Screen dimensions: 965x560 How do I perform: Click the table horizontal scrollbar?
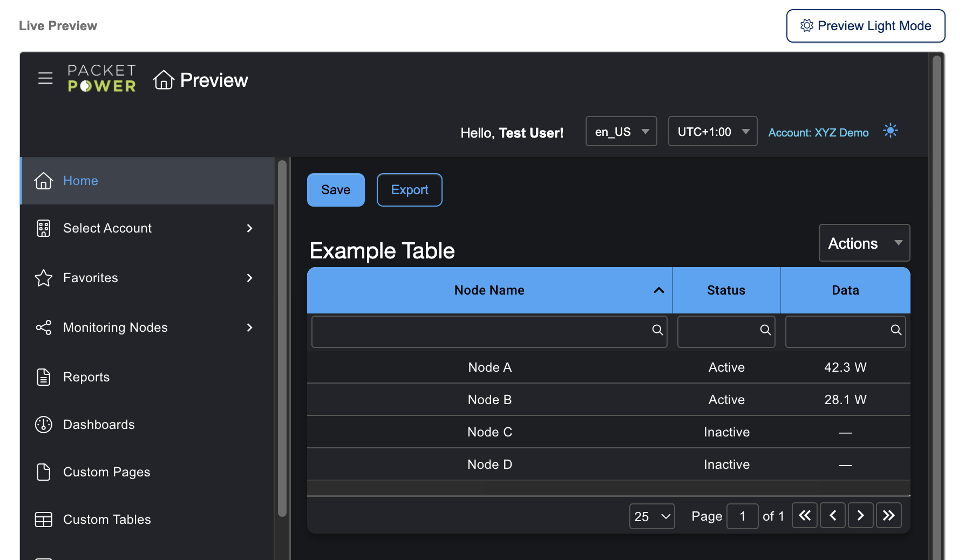click(609, 488)
